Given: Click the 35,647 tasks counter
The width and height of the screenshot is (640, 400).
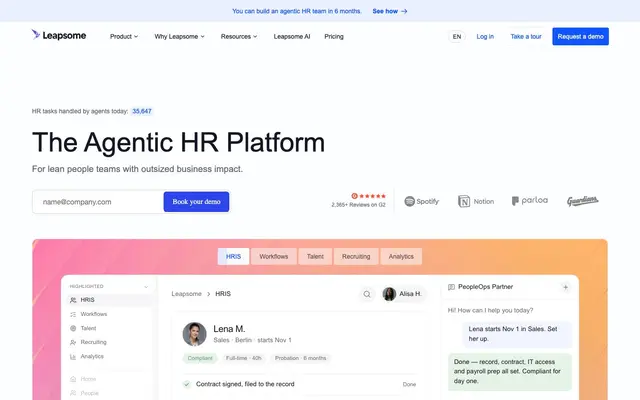Looking at the screenshot, I should pos(142,111).
